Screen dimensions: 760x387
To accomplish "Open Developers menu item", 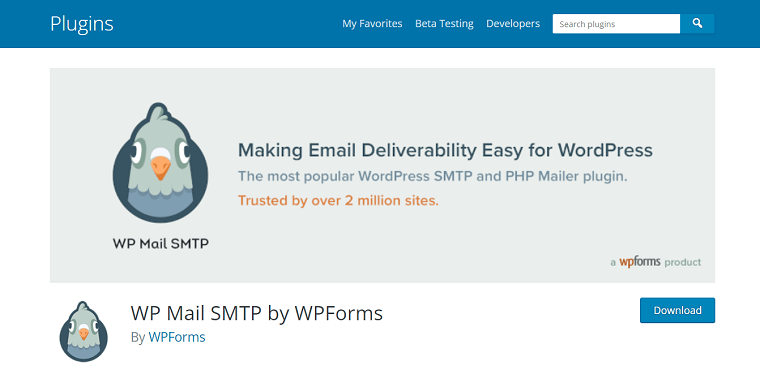I will click(513, 23).
